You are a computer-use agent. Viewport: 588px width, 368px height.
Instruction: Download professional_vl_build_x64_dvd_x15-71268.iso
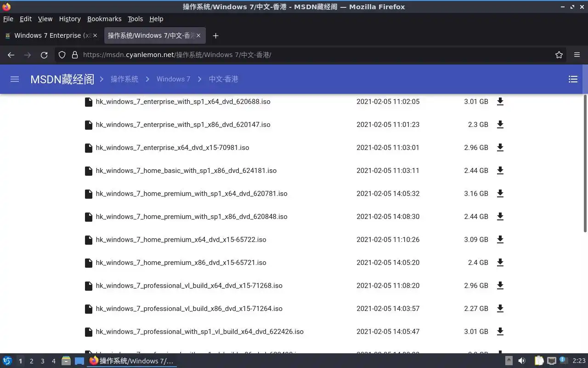coord(500,286)
